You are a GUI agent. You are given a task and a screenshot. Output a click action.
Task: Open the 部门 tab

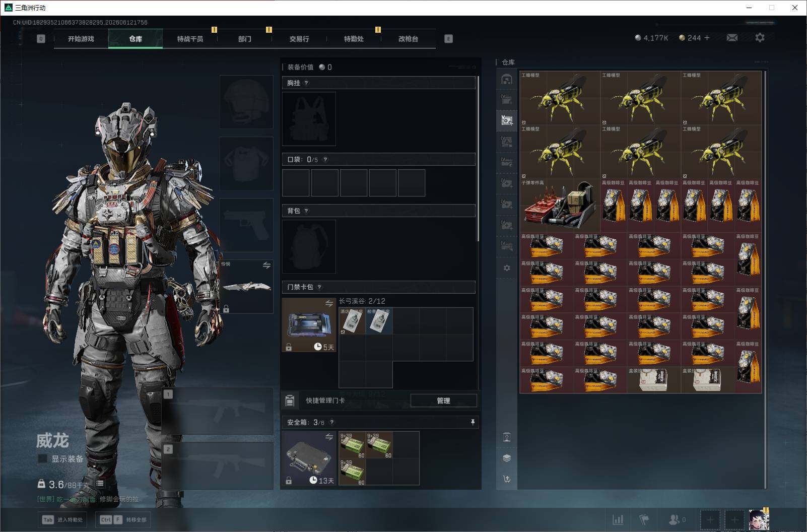coord(244,39)
